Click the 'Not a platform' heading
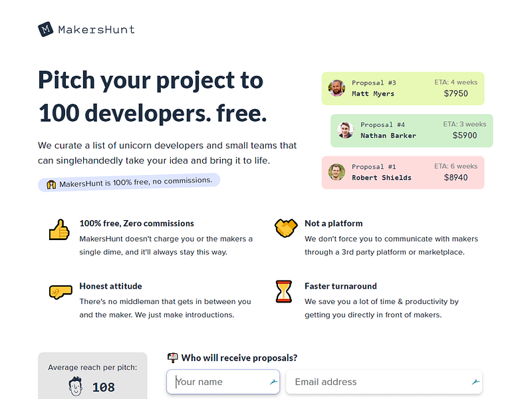 click(334, 223)
